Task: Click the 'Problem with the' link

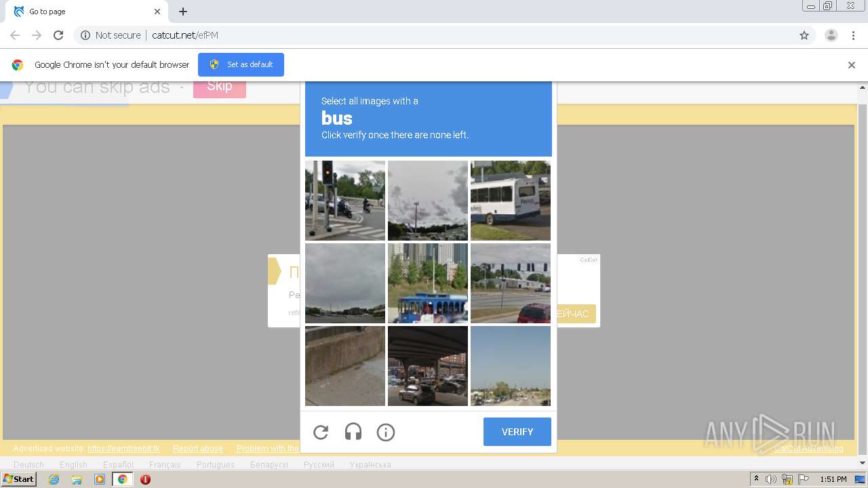Action: click(268, 449)
